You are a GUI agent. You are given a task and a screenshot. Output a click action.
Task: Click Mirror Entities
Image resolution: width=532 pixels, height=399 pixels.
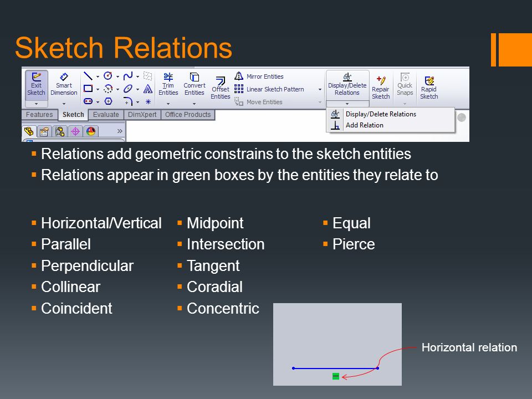(x=259, y=76)
